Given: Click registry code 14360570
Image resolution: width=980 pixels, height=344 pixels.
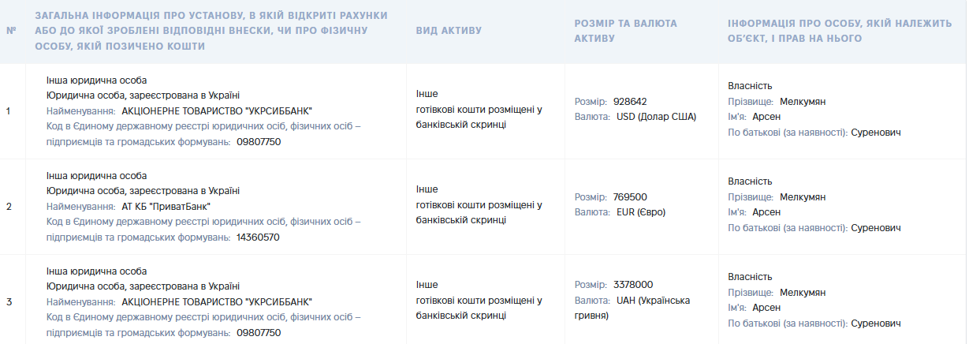Looking at the screenshot, I should pos(259,237).
